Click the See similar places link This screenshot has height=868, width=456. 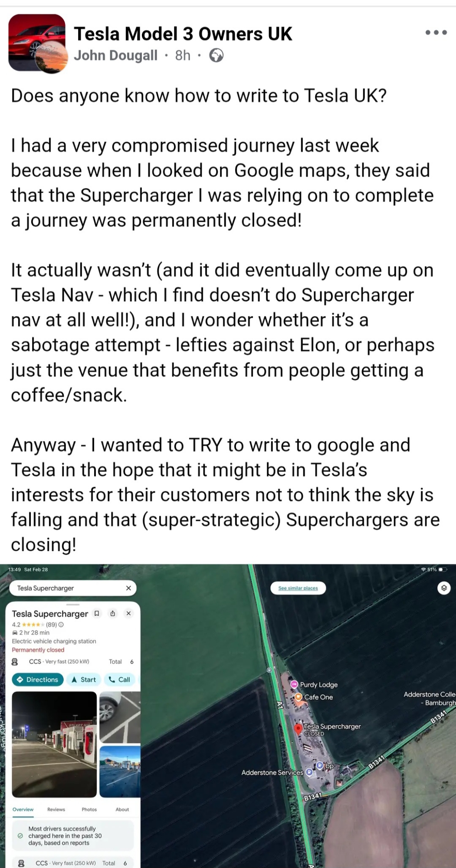[x=298, y=588]
